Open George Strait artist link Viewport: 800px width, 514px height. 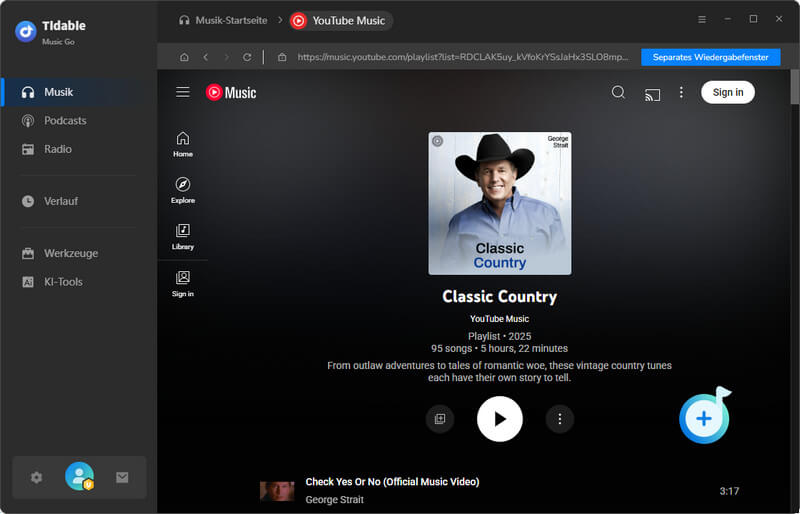pyautogui.click(x=335, y=500)
